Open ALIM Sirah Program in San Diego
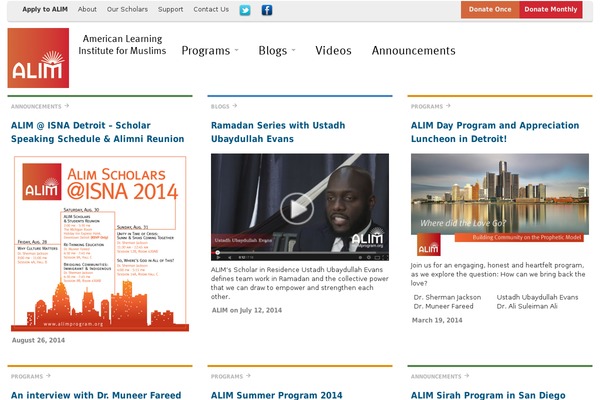This screenshot has height=400, width=600. point(488,395)
